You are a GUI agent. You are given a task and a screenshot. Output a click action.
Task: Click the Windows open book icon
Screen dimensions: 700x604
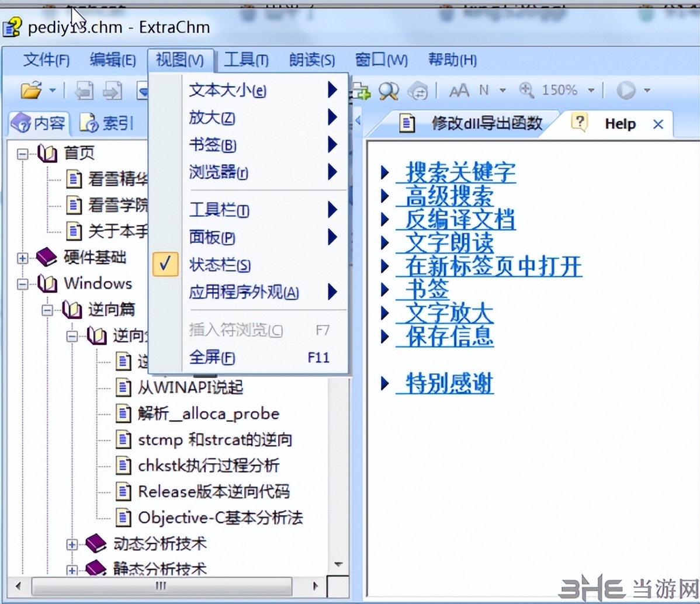(x=47, y=283)
